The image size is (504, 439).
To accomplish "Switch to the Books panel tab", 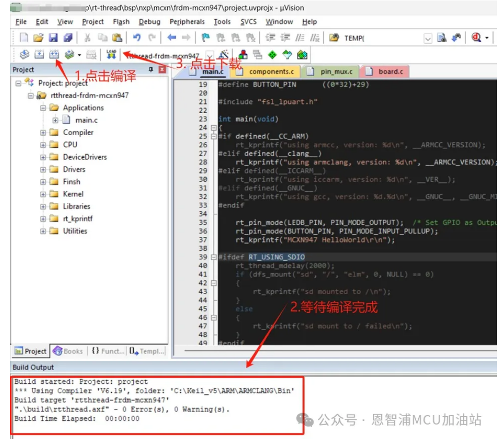I will 68,351.
